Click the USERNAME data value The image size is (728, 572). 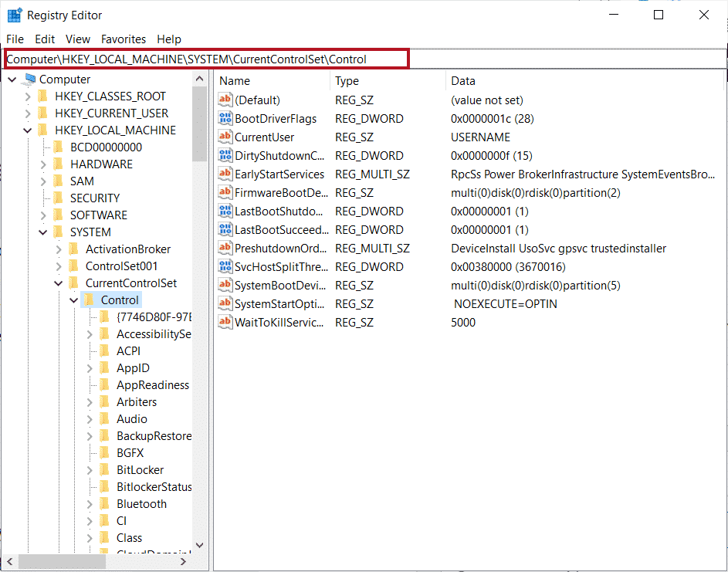pyautogui.click(x=480, y=137)
